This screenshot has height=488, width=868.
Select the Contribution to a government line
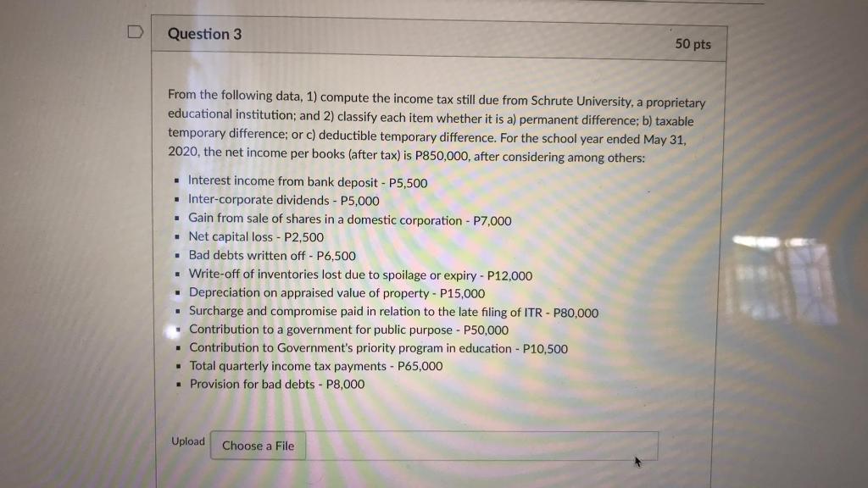coord(347,330)
